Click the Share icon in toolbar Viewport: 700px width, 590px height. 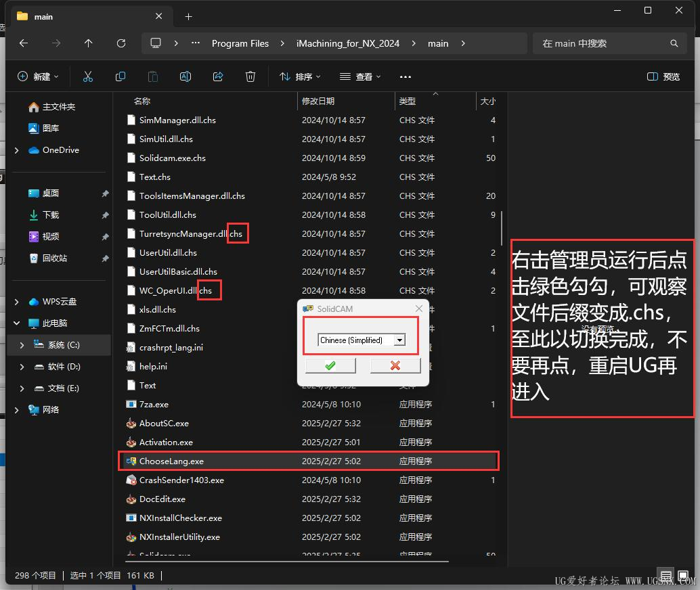click(218, 76)
